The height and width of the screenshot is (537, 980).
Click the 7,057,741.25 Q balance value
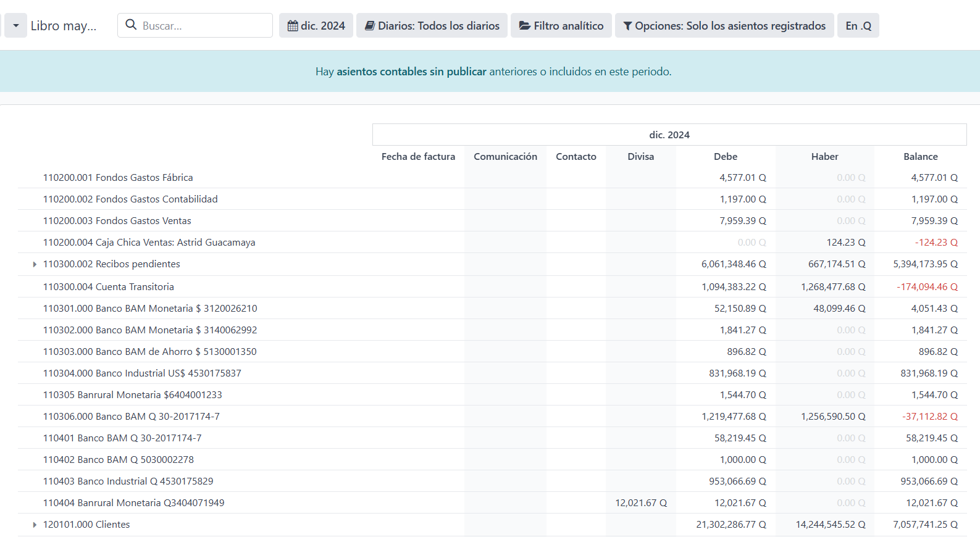(x=926, y=525)
